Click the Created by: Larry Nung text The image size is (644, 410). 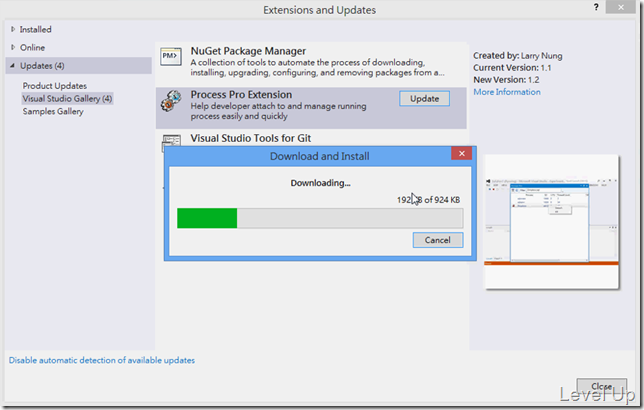[x=518, y=56]
